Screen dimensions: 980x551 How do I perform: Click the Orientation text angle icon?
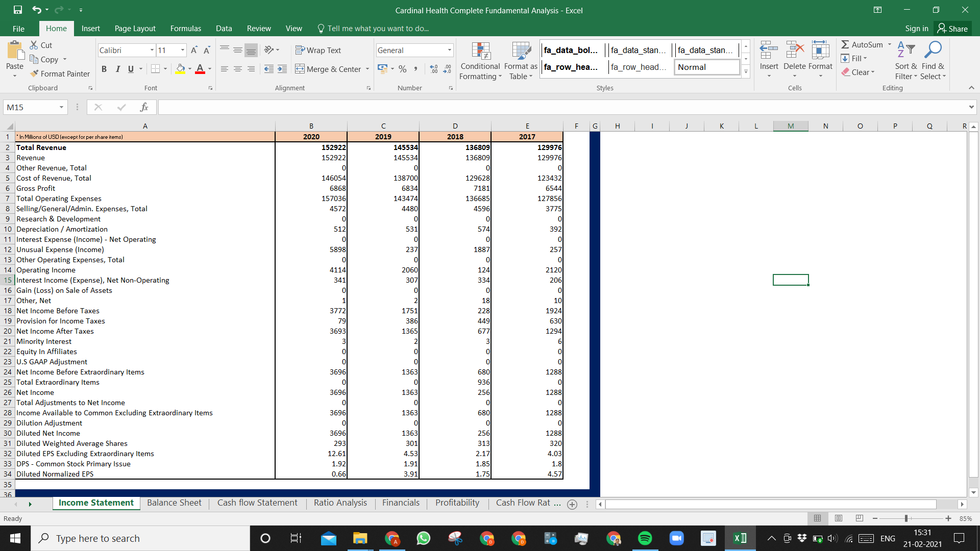(x=269, y=49)
